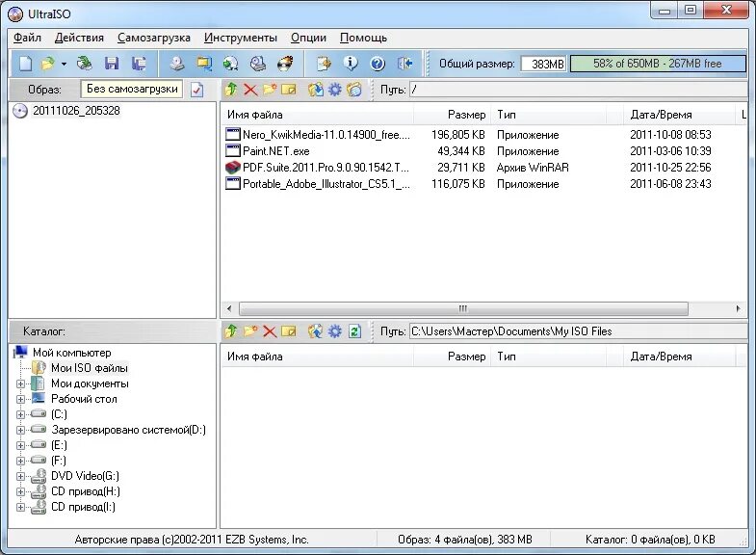Viewport: 756px width, 555px height.
Task: Expand the CD привод(H:) node
Action: point(20,491)
